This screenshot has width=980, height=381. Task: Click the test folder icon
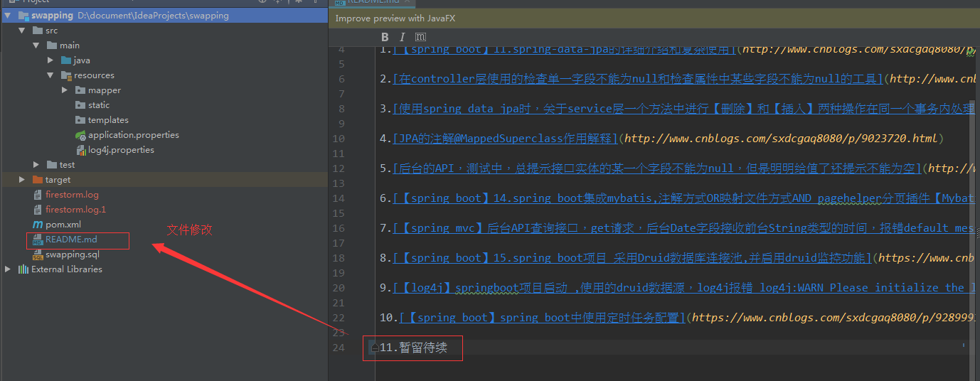pyautogui.click(x=52, y=165)
